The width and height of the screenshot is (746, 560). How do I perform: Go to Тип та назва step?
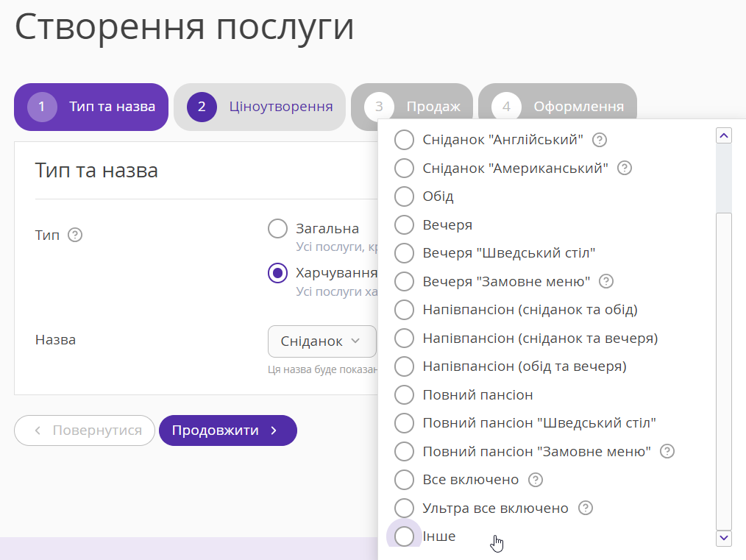(91, 107)
